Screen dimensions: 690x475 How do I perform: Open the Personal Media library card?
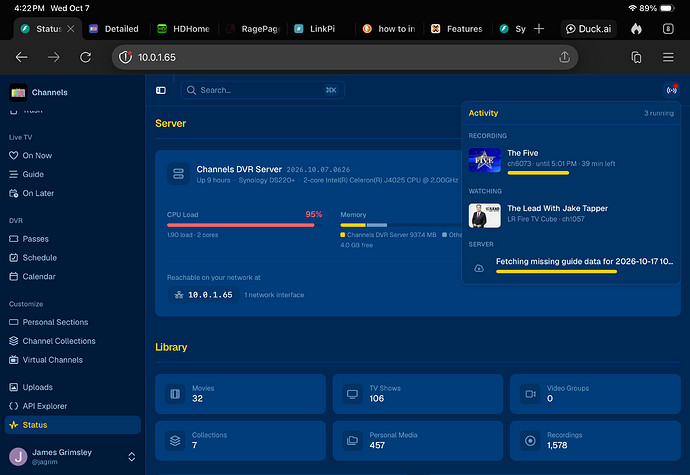pos(418,441)
